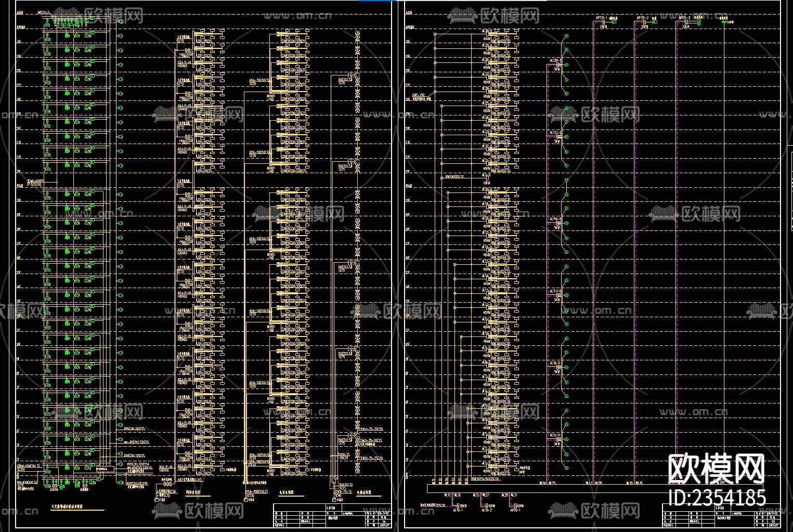The width and height of the screenshot is (793, 532).
Task: Click the magenta dashed riser below AP131-1
Action: 593,260
